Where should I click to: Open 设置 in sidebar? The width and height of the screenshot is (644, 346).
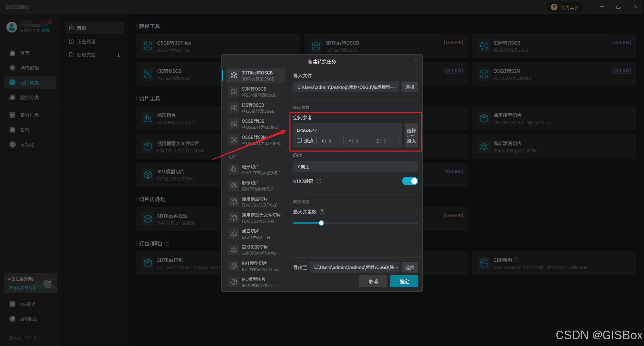(x=30, y=130)
